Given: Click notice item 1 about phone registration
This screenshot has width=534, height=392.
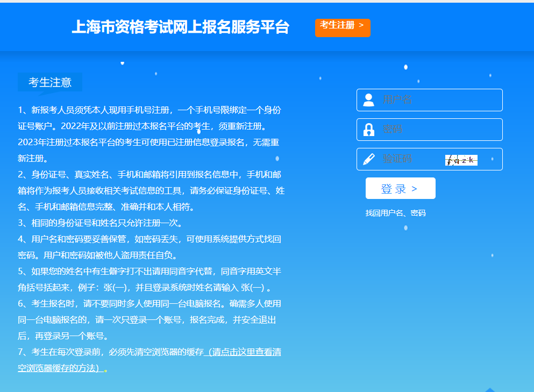Looking at the screenshot, I should (149, 134).
